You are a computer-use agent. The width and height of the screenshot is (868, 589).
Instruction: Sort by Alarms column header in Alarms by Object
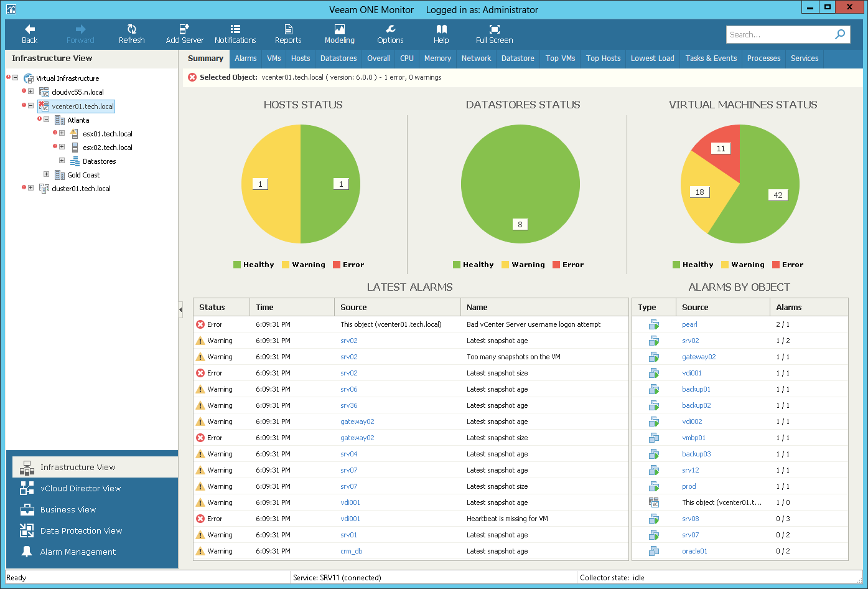[809, 307]
